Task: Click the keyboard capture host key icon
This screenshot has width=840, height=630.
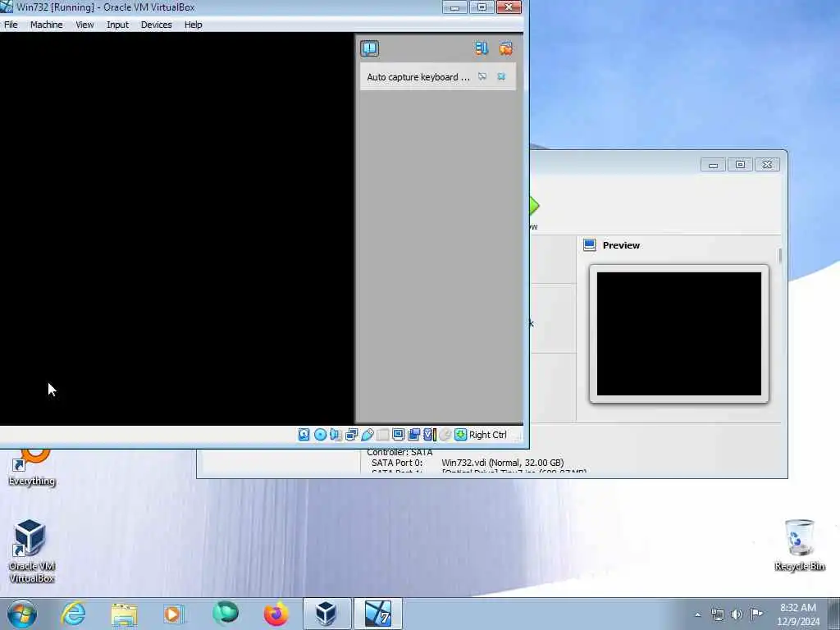Action: tap(461, 435)
